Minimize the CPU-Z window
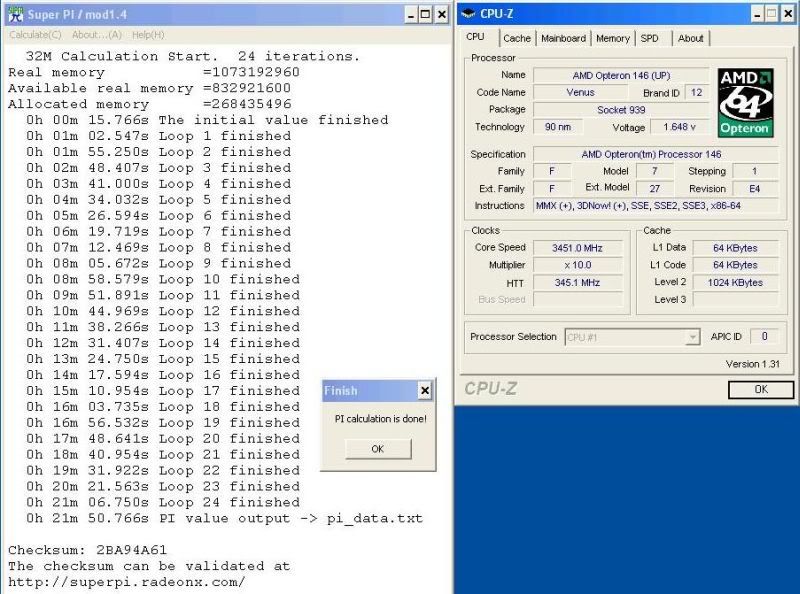 click(758, 15)
